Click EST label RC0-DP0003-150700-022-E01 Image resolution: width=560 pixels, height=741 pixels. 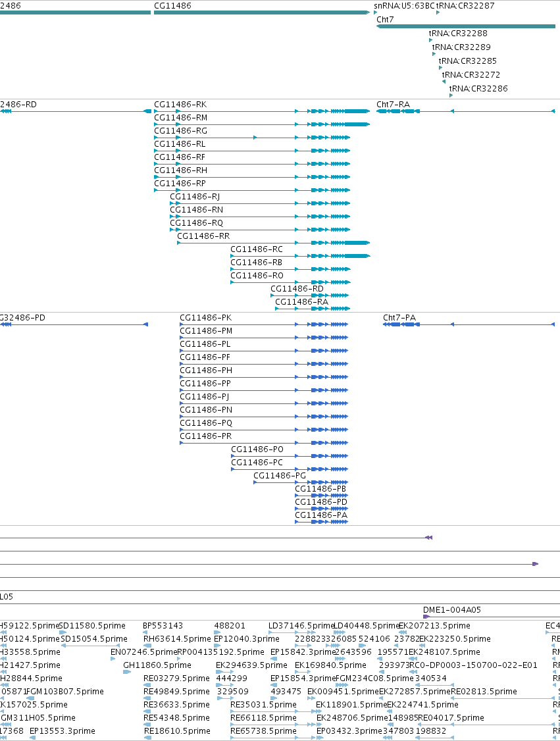473,665
